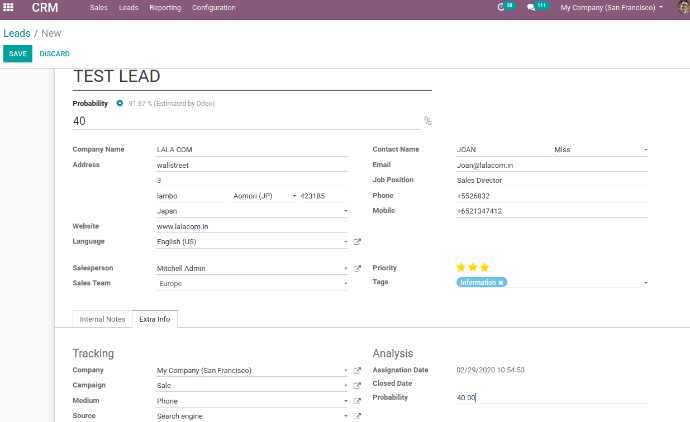Switch to the Internal Notes tab
690x422 pixels.
click(x=102, y=319)
